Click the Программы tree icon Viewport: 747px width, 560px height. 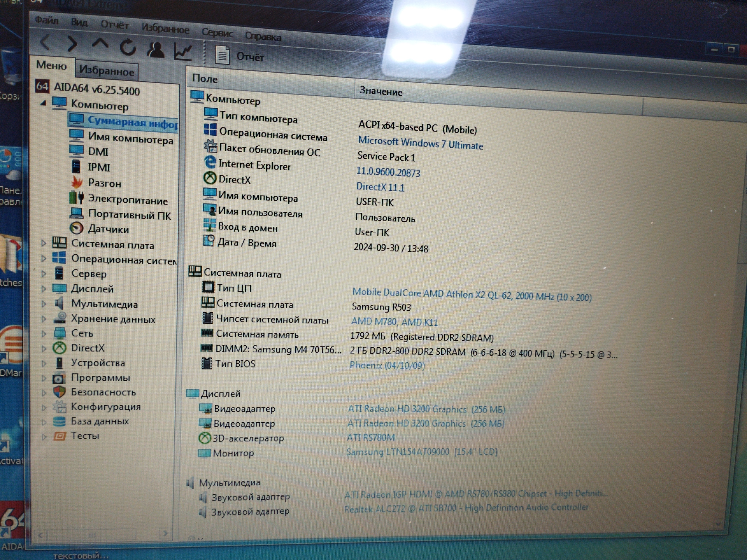coord(59,378)
